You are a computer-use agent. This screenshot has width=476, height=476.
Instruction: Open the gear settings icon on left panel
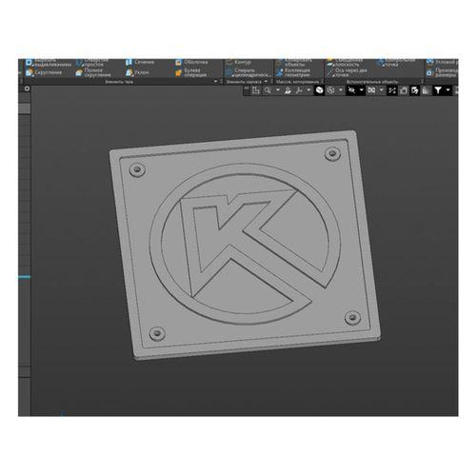(x=27, y=89)
